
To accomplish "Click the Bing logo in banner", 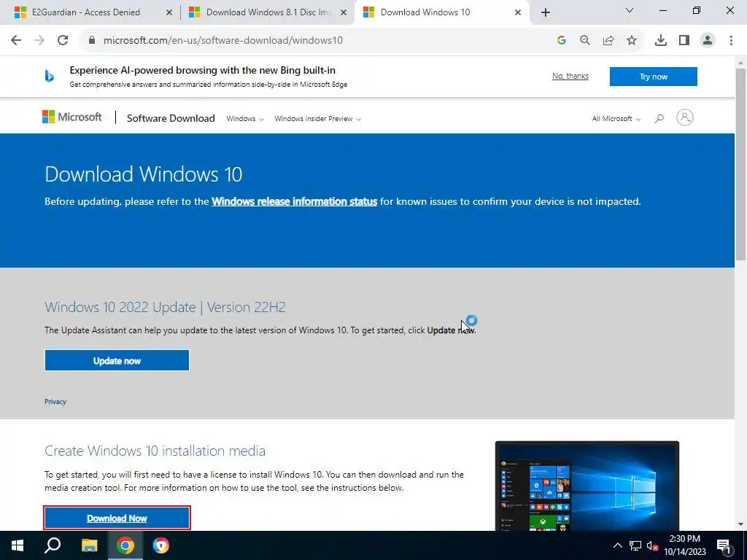I will 49,76.
